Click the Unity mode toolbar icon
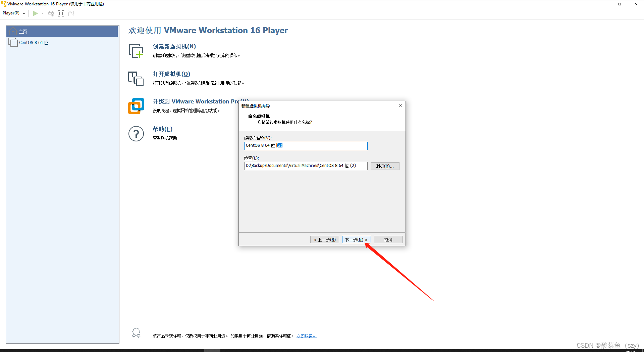Image resolution: width=644 pixels, height=352 pixels. pos(71,13)
